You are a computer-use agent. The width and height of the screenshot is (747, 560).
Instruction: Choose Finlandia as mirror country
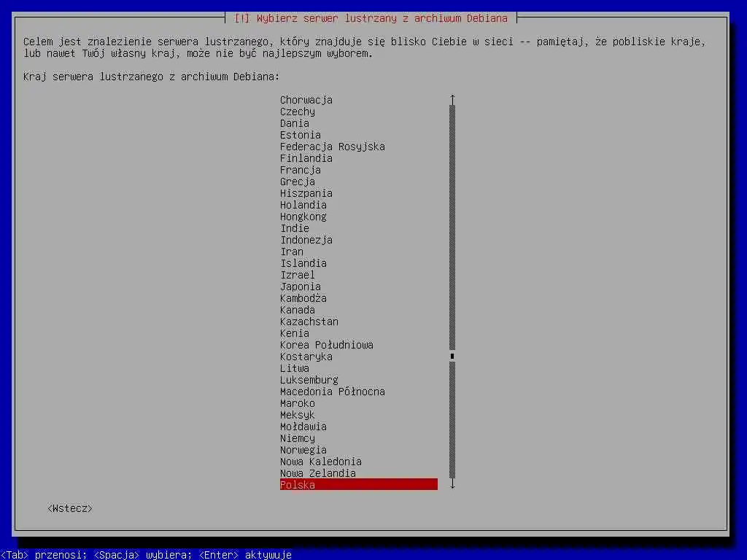point(306,158)
